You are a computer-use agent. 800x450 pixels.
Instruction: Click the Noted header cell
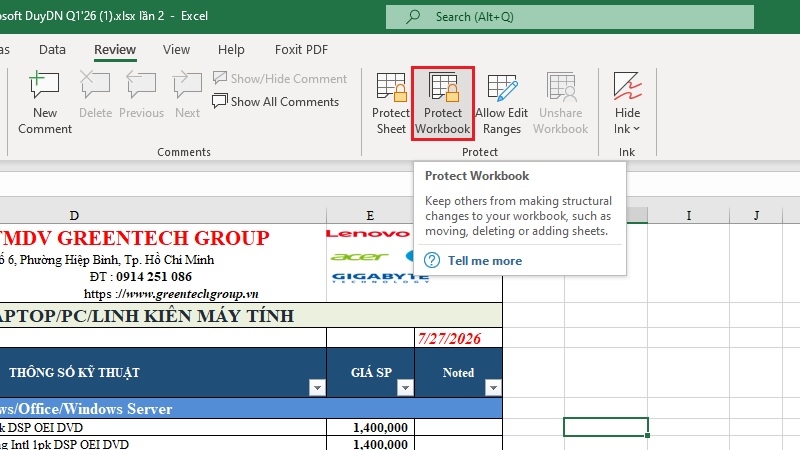coord(458,372)
